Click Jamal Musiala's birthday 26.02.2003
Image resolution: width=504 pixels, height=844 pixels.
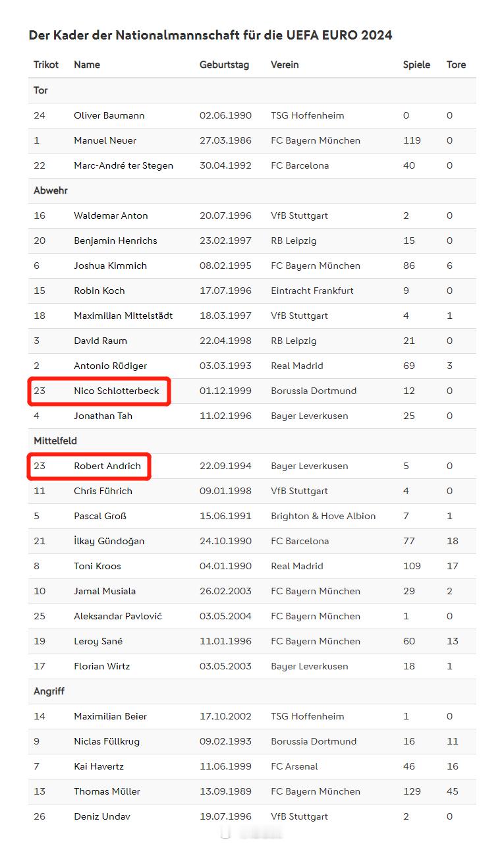tap(225, 591)
